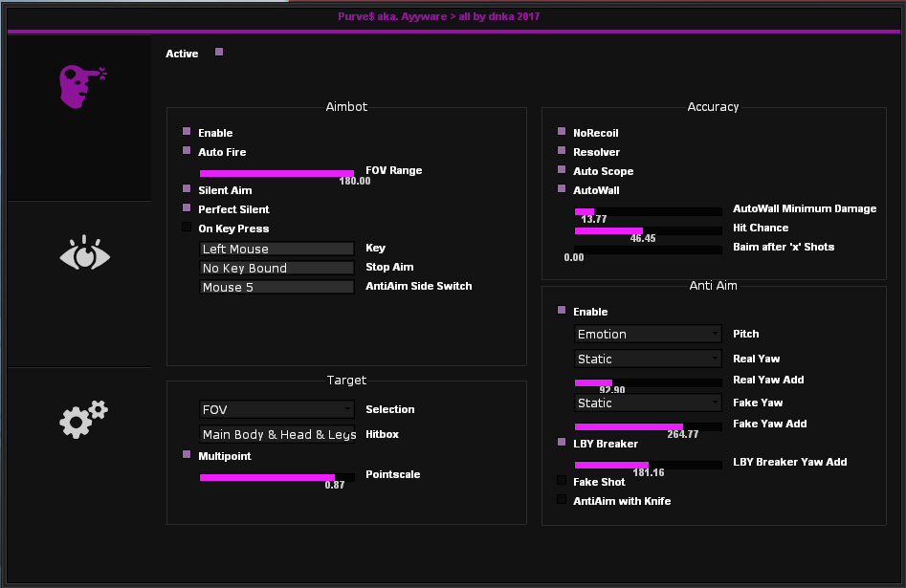Open the Fake Yaw dropdown

pyautogui.click(x=648, y=403)
